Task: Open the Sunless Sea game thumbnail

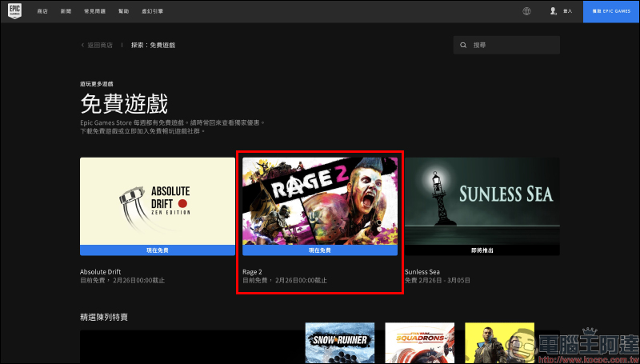Action: (482, 201)
